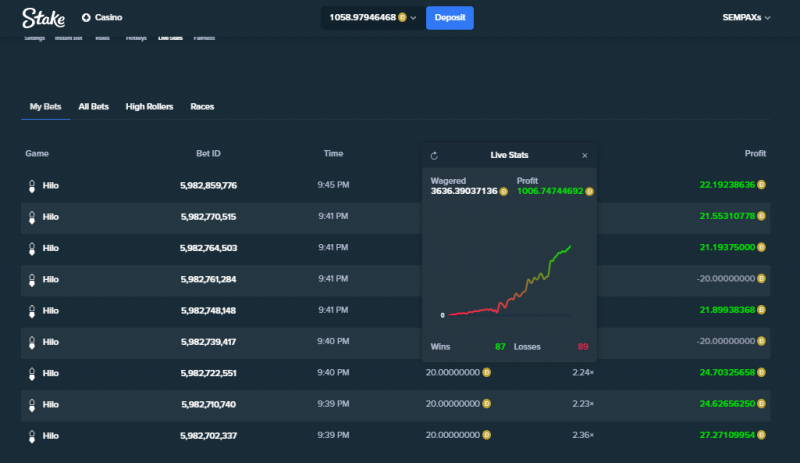Open bet ID 5,982,702,337
This screenshot has width=800, height=463.
coord(208,436)
